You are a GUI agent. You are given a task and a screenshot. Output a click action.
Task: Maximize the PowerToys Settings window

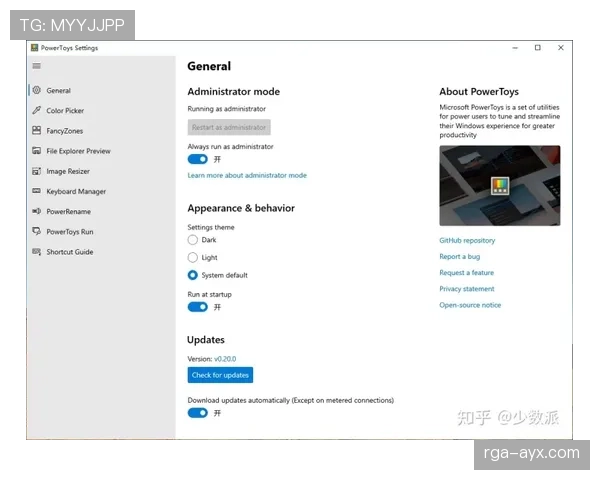pos(538,47)
